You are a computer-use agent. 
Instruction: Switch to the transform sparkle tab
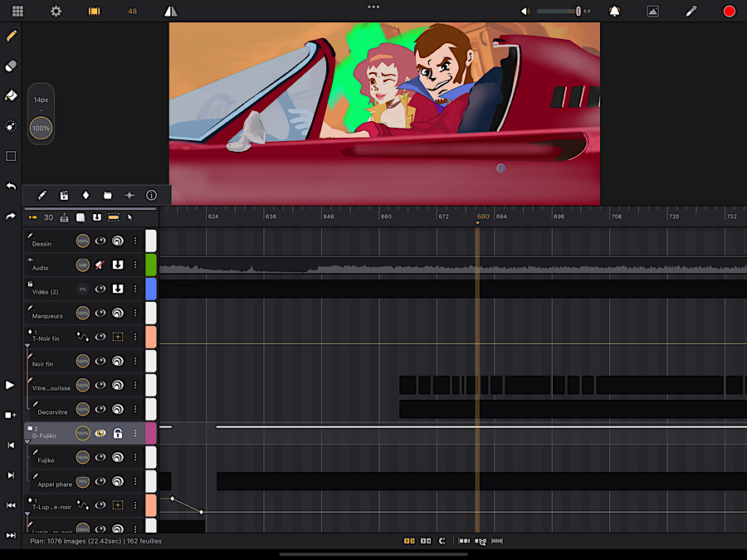coord(129,195)
